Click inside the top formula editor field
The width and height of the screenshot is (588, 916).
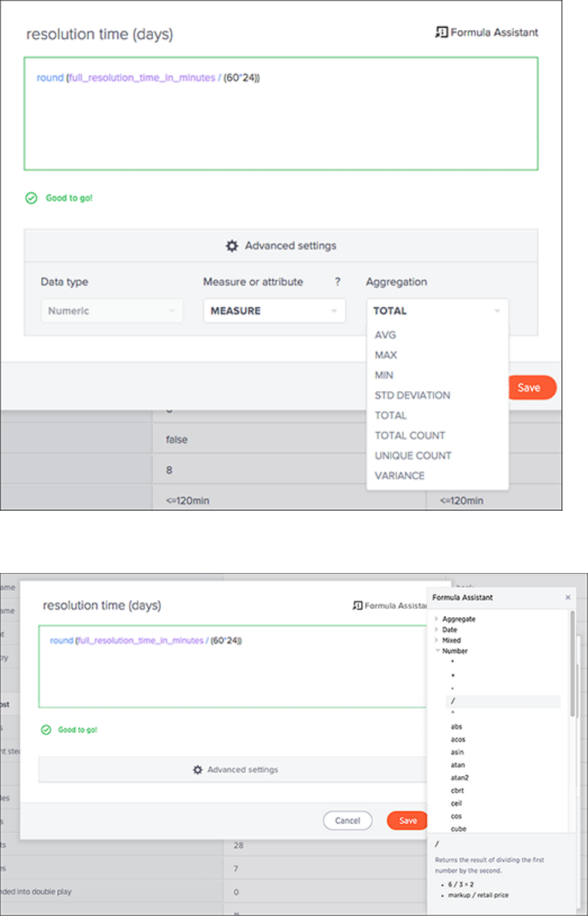[281, 120]
